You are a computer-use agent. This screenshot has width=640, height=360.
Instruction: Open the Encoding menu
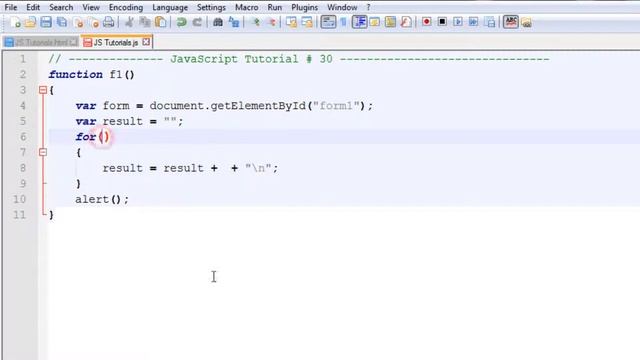point(126,7)
